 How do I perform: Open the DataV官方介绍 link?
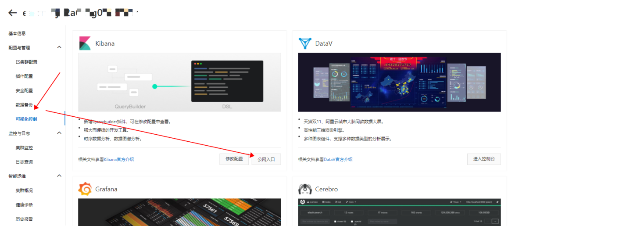click(x=338, y=159)
